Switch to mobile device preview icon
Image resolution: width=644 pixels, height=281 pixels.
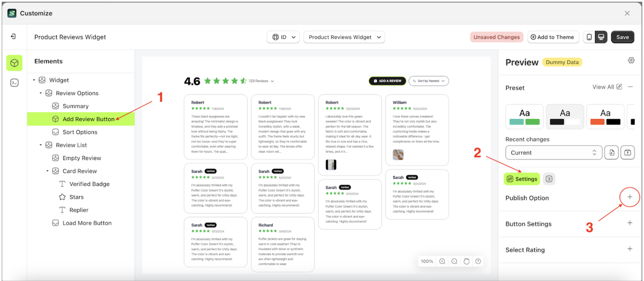(x=589, y=37)
